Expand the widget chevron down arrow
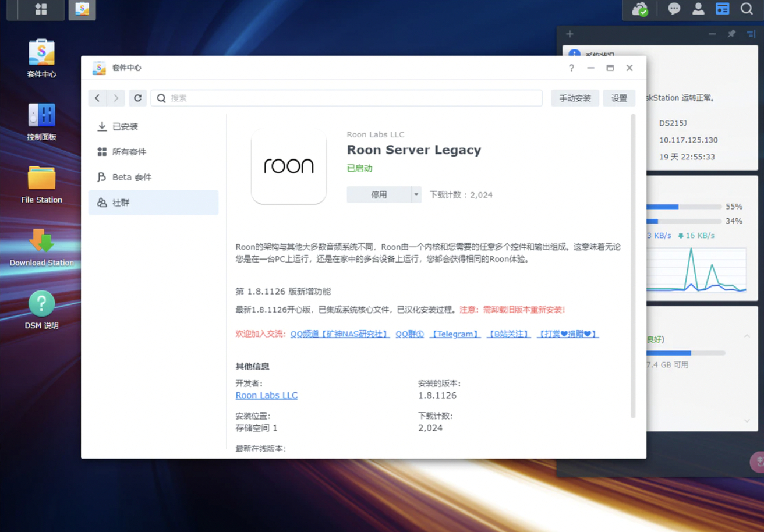Image resolution: width=764 pixels, height=532 pixels. coord(747,421)
